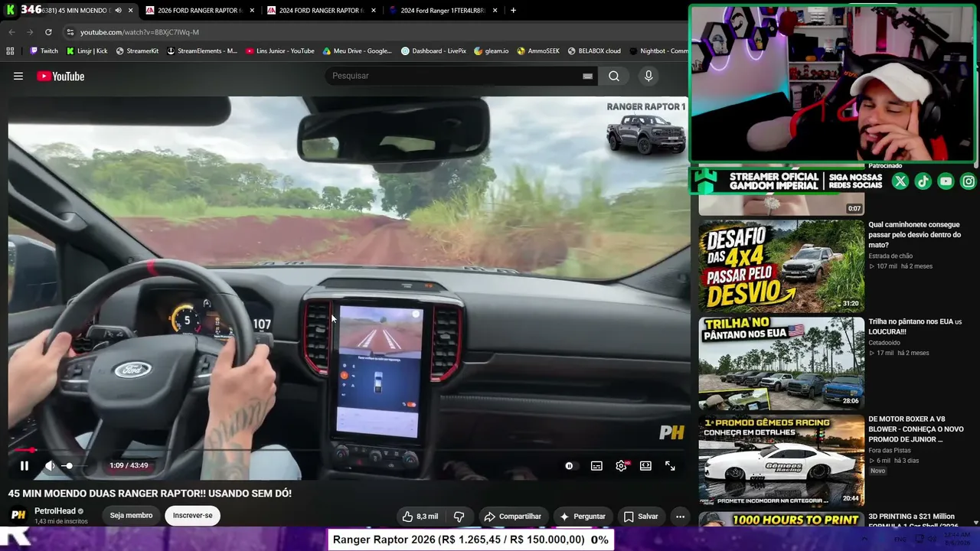Switch to the 2024 FORD RANGER RAPTOR tab
980x551 pixels.
point(322,11)
